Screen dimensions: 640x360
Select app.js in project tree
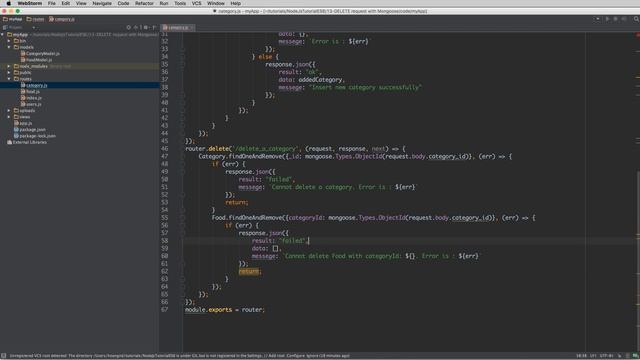coord(23,123)
